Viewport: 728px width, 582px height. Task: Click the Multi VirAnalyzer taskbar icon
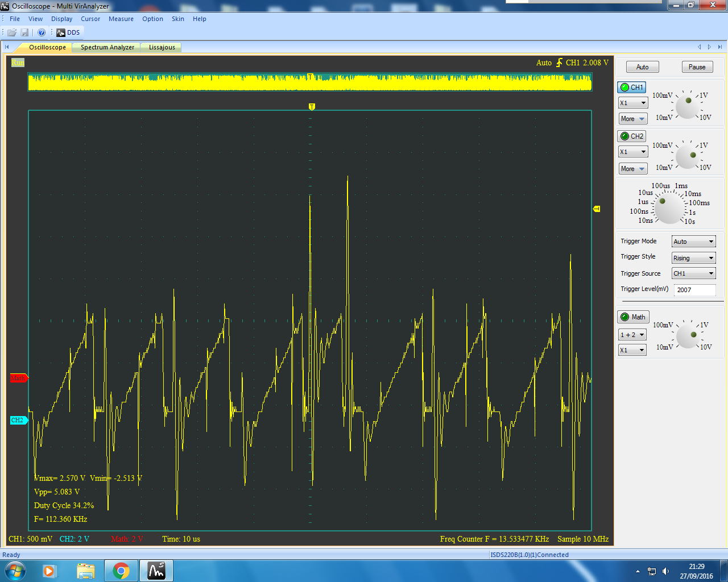tap(156, 571)
